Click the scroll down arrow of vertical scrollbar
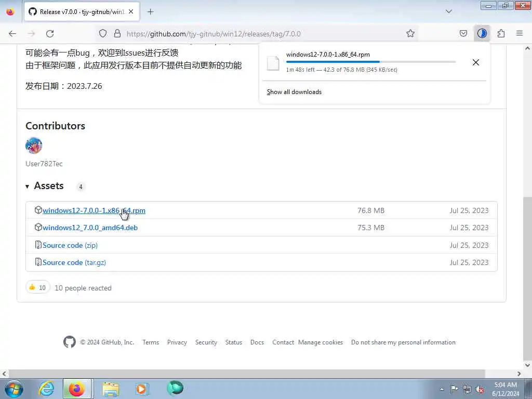The height and width of the screenshot is (399, 532). point(528,365)
